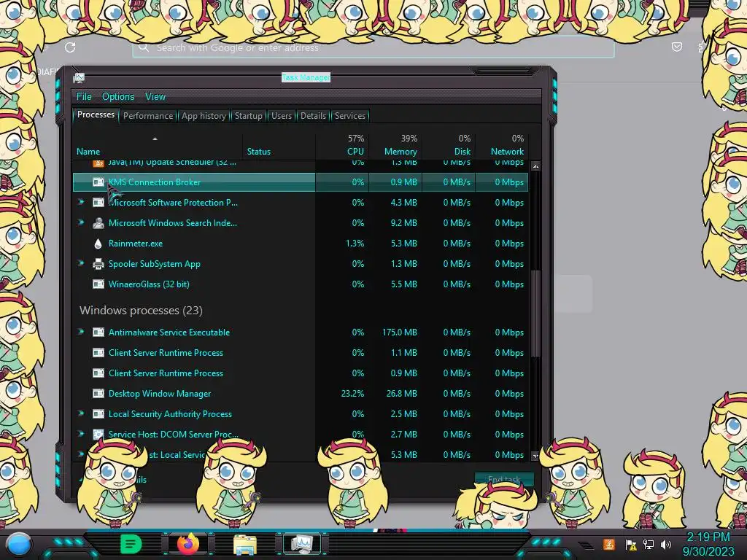Click the Desktop Window Manager icon
The width and height of the screenshot is (747, 560).
[x=98, y=394]
